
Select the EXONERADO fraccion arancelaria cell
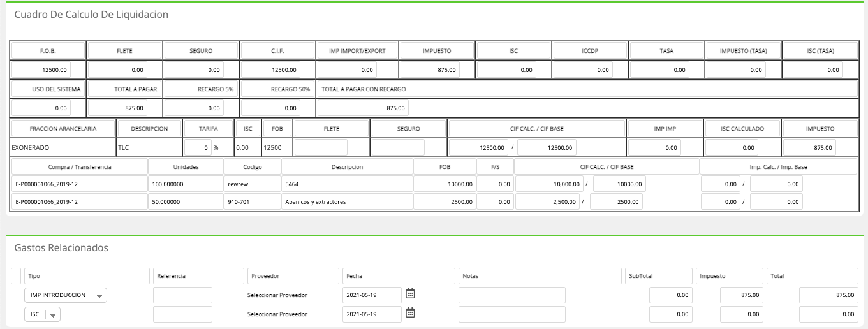point(63,147)
